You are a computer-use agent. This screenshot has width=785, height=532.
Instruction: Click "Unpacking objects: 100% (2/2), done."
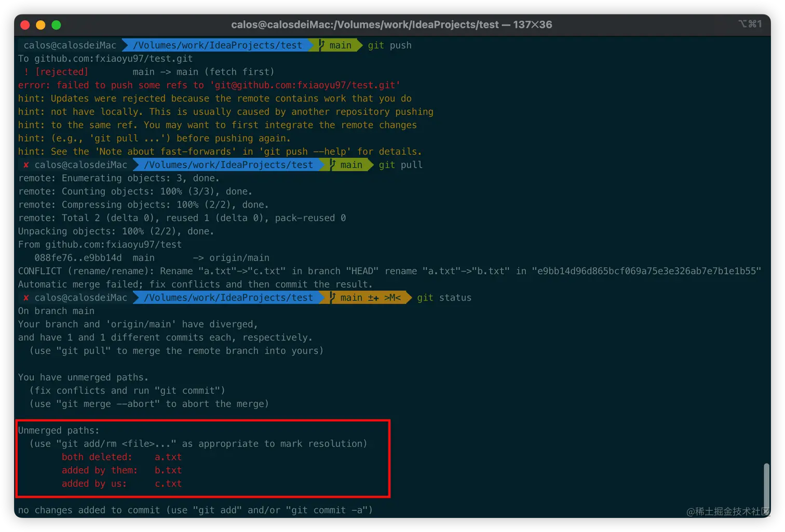[x=116, y=231]
